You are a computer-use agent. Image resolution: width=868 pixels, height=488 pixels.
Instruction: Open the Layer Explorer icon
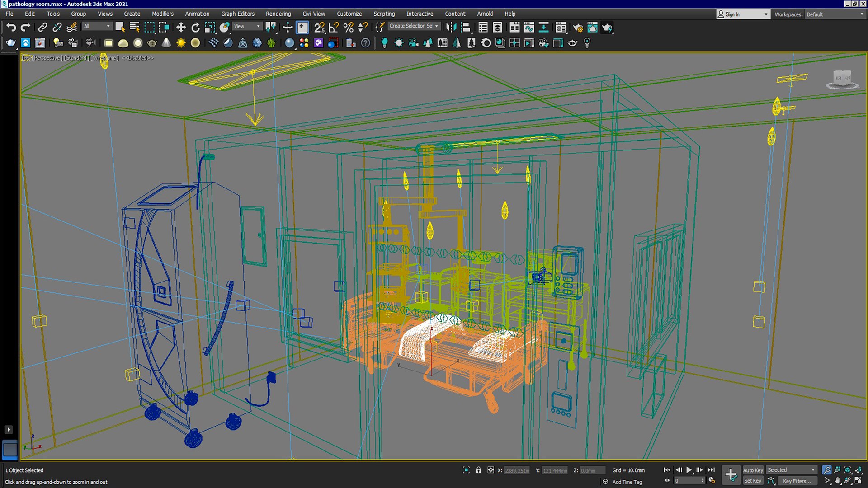497,28
